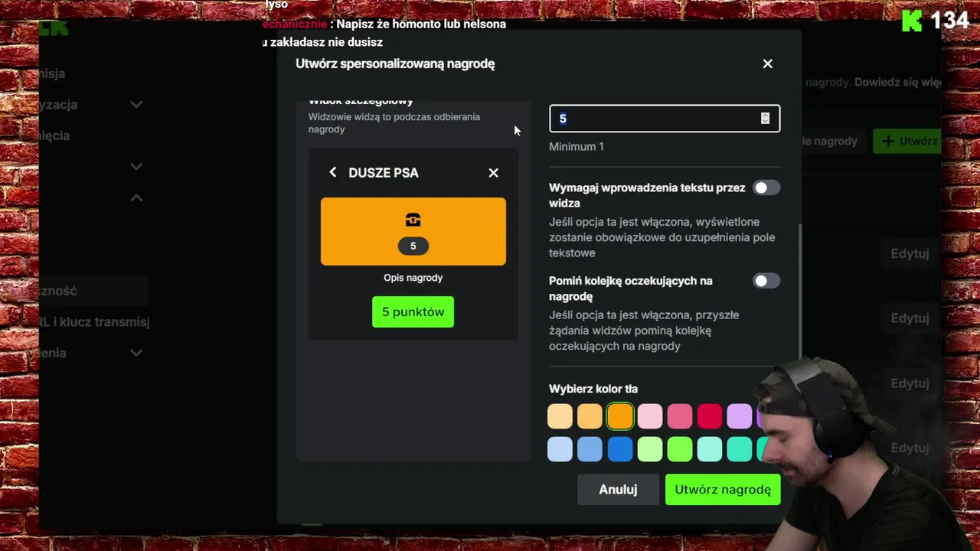Click chat message 'Napisz że homonto lub nelsona'
The width and height of the screenshot is (980, 551).
click(421, 24)
